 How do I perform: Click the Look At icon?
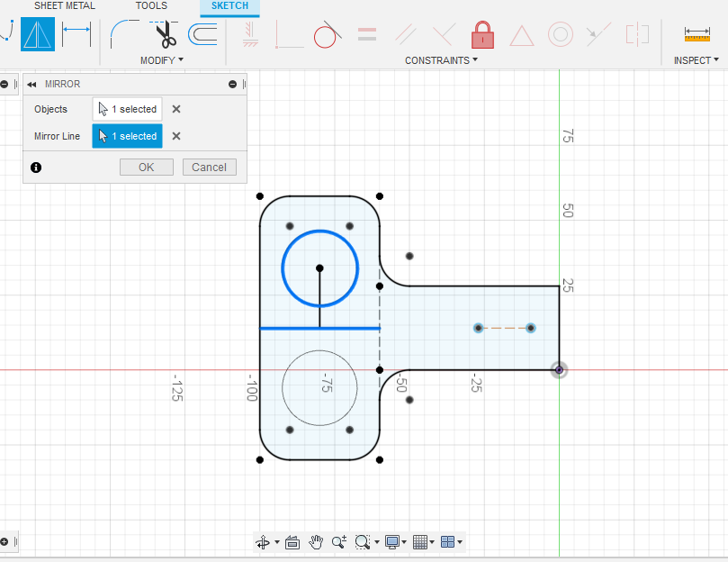(x=291, y=542)
